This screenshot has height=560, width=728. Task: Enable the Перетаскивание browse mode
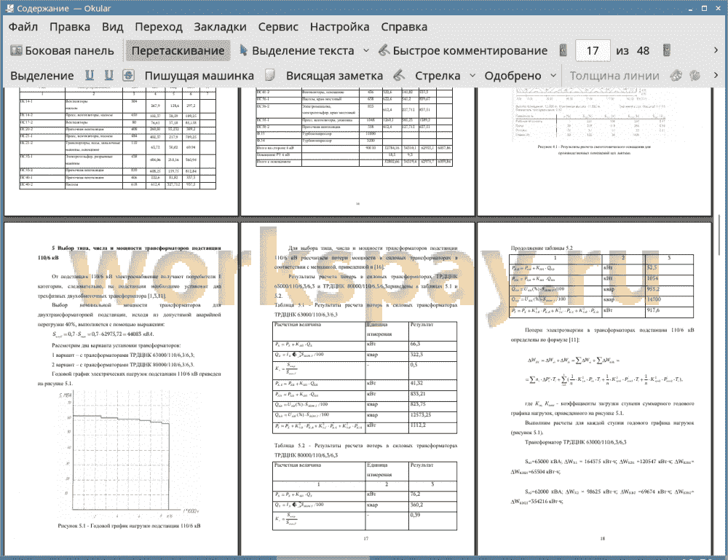click(178, 51)
